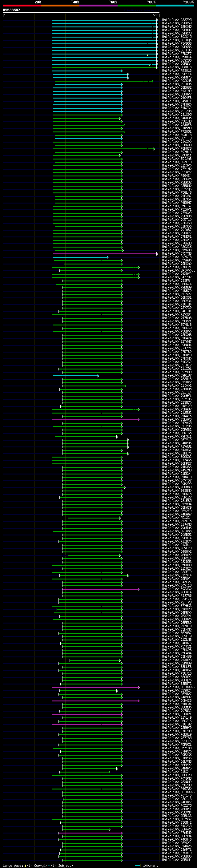Click label UniRef100_C7RTB9

pos(177,352)
